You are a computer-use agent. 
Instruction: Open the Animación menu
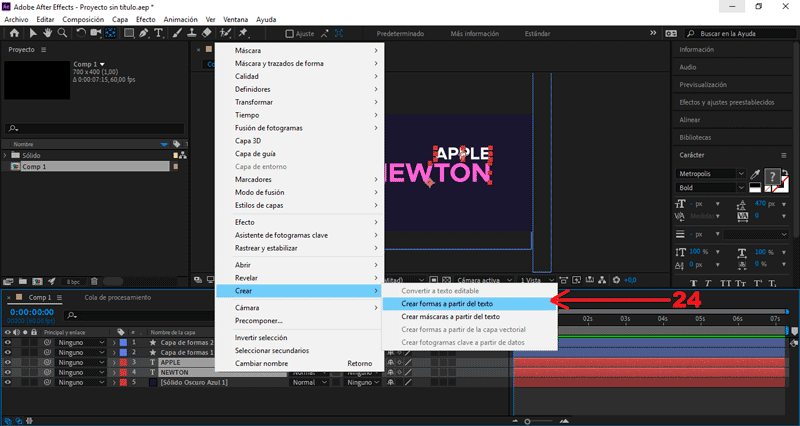pyautogui.click(x=180, y=19)
